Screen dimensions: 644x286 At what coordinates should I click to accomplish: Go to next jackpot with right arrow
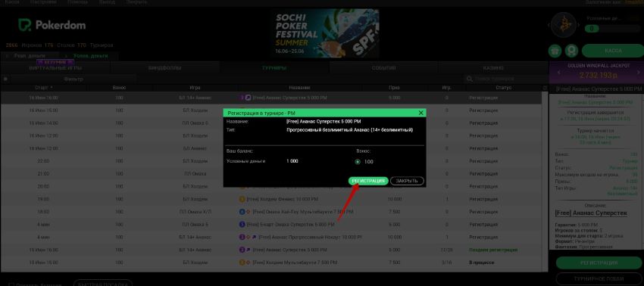coord(638,72)
